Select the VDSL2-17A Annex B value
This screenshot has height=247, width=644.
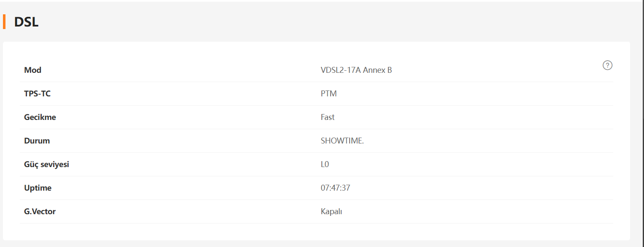click(x=356, y=70)
